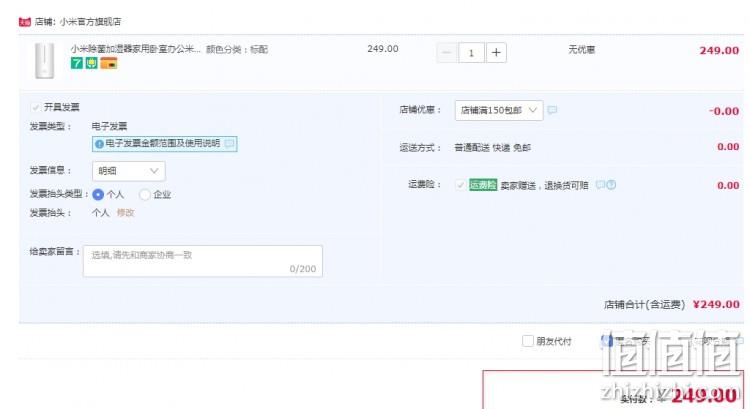Click the chat bubble icon beside invoice notice
This screenshot has height=409, width=750.
230,143
